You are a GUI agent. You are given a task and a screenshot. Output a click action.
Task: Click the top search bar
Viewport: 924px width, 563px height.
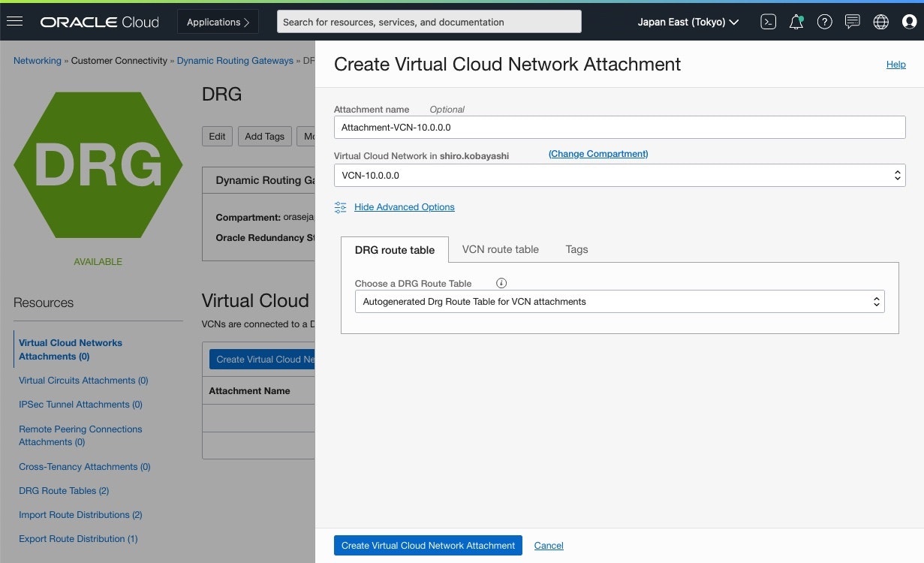click(429, 22)
